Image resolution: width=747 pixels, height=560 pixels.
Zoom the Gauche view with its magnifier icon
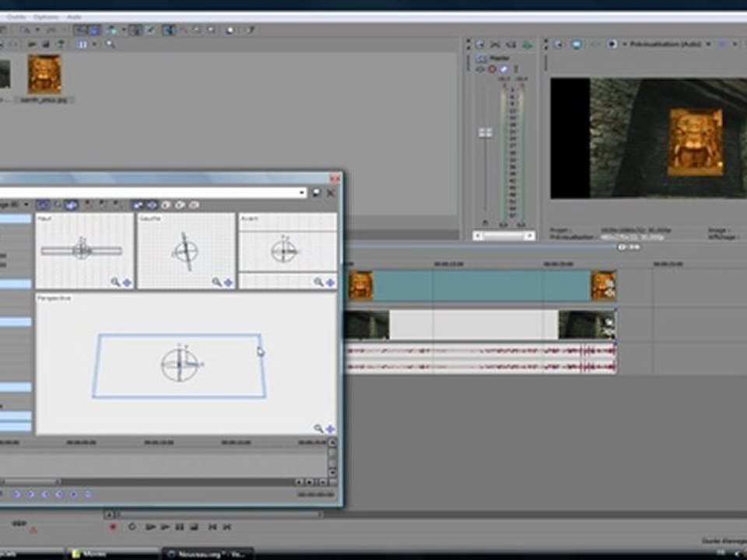(x=217, y=282)
